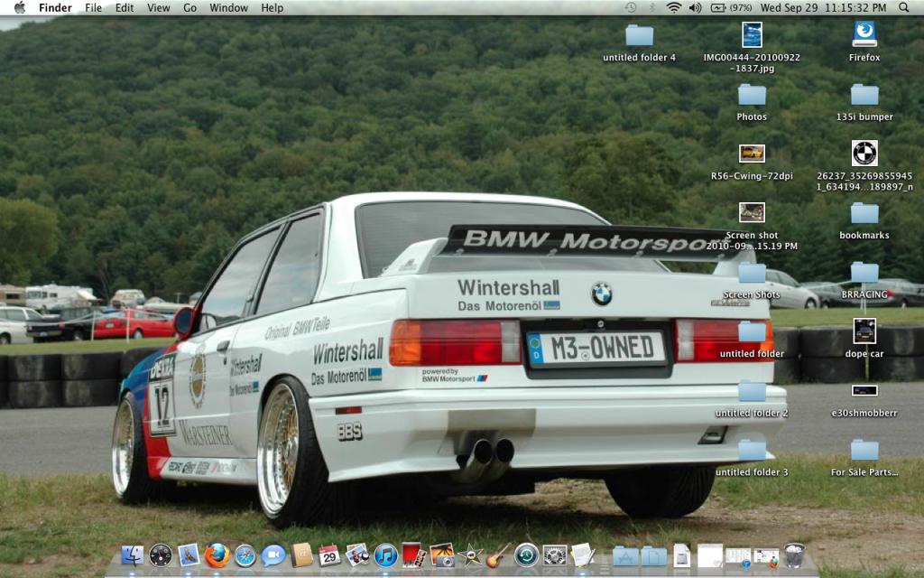Open iCal calendar showing 29

click(329, 555)
